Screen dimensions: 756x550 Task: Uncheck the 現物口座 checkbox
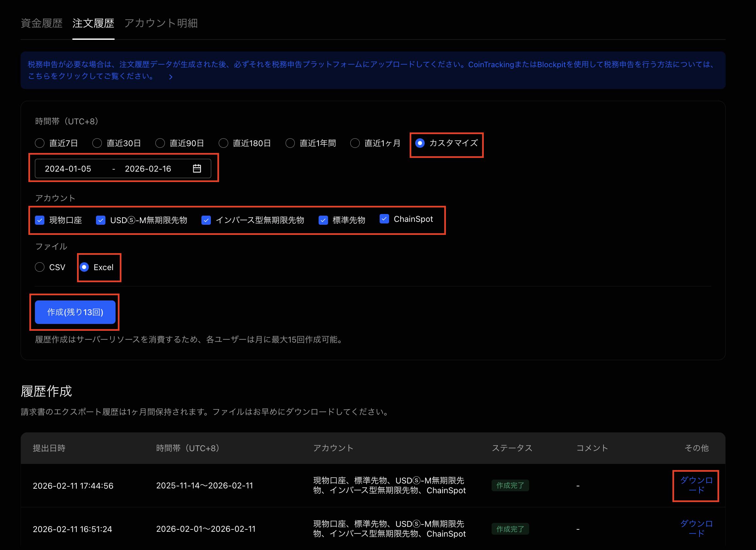tap(40, 220)
